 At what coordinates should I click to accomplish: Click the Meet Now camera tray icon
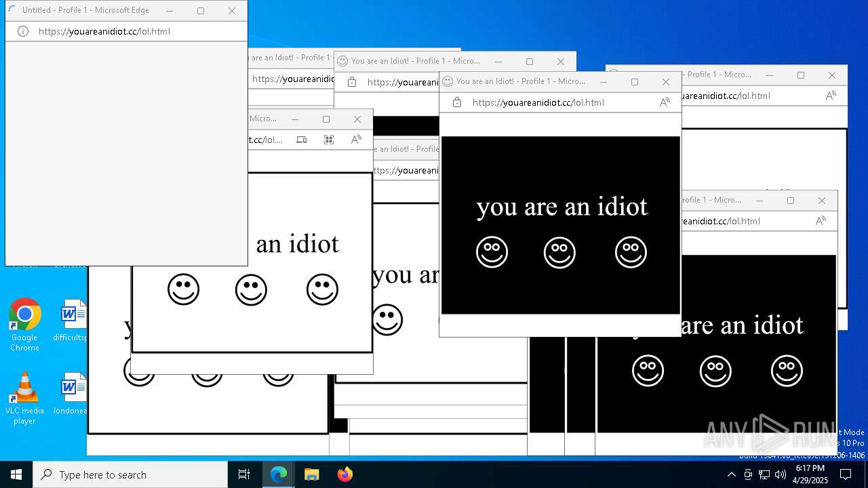tap(748, 474)
